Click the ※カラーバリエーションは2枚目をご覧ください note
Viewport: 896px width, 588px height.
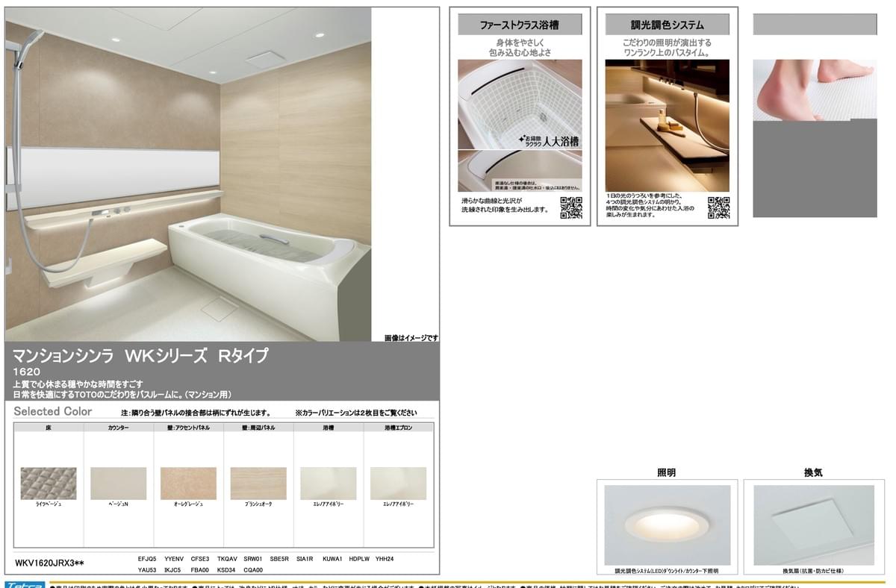355,413
